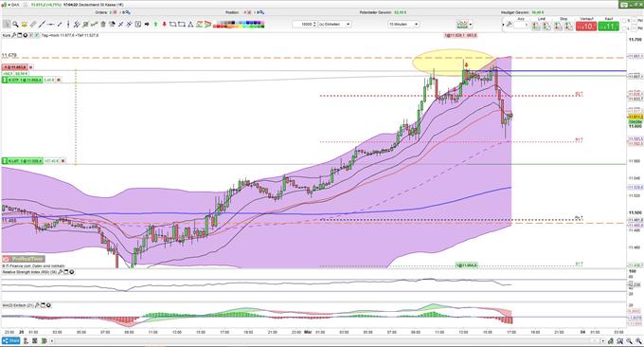Remove the MACD indicator panel via its circled x

48,305
